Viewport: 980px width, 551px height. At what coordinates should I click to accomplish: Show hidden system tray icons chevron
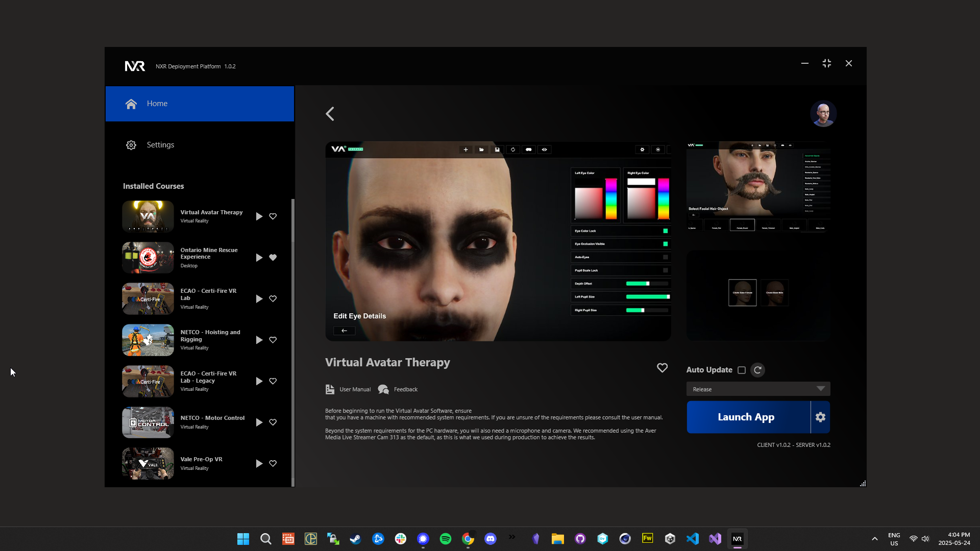pos(874,539)
